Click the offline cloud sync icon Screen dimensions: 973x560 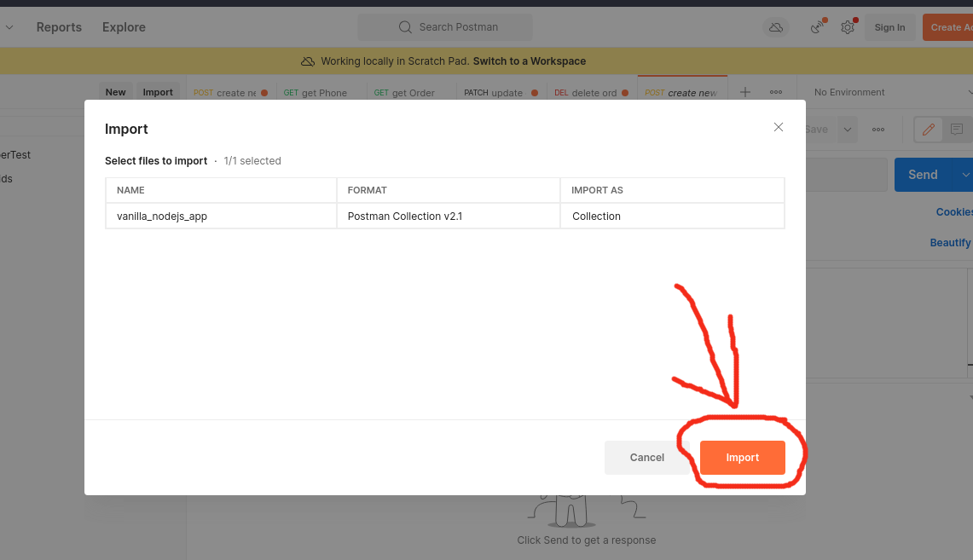(776, 27)
